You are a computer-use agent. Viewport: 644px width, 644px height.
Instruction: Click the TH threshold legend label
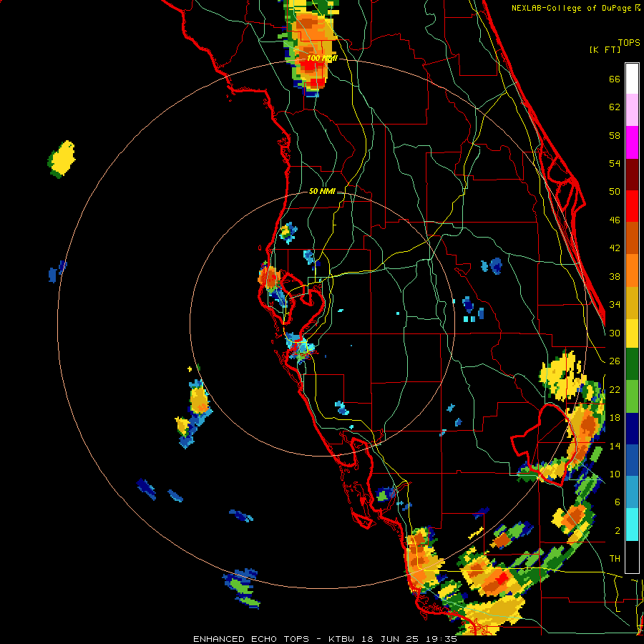[615, 559]
